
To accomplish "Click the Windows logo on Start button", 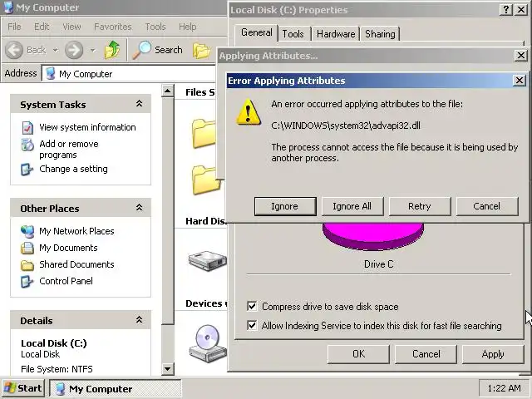I will coord(9,388).
